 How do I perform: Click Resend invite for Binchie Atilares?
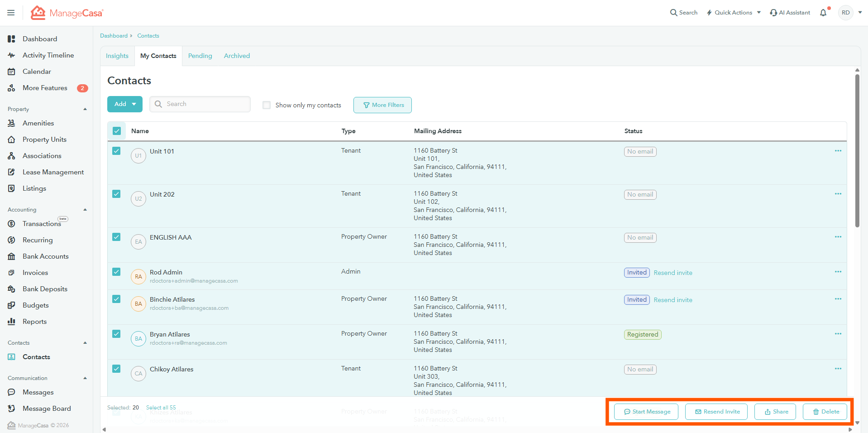coord(672,300)
